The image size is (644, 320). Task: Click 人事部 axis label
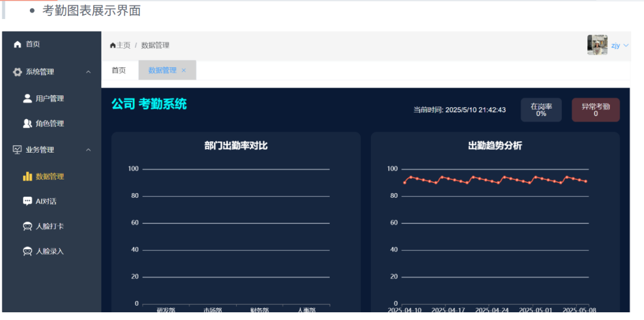(306, 310)
